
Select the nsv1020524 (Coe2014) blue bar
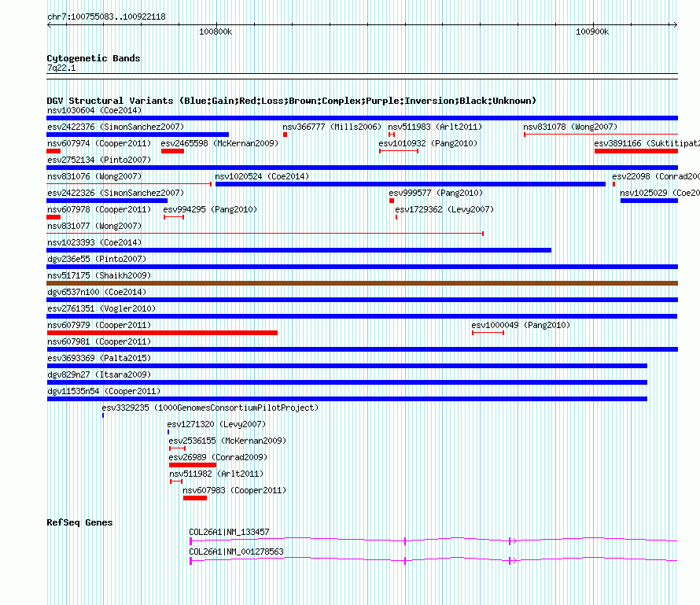(411, 184)
